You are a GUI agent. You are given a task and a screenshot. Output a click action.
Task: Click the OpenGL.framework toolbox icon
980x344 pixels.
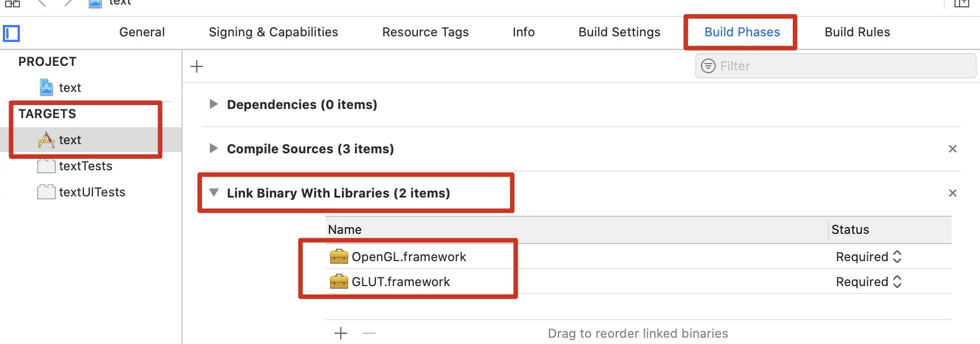click(x=339, y=257)
